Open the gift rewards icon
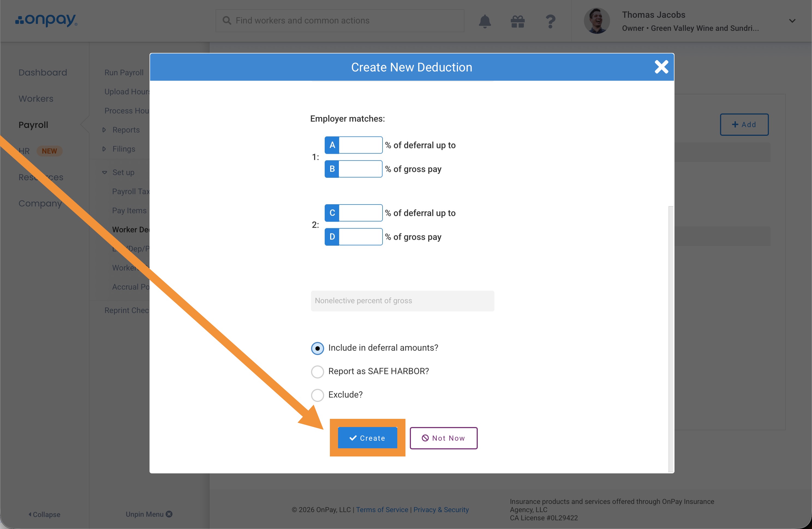Screen dimensions: 812x529 (517, 21)
